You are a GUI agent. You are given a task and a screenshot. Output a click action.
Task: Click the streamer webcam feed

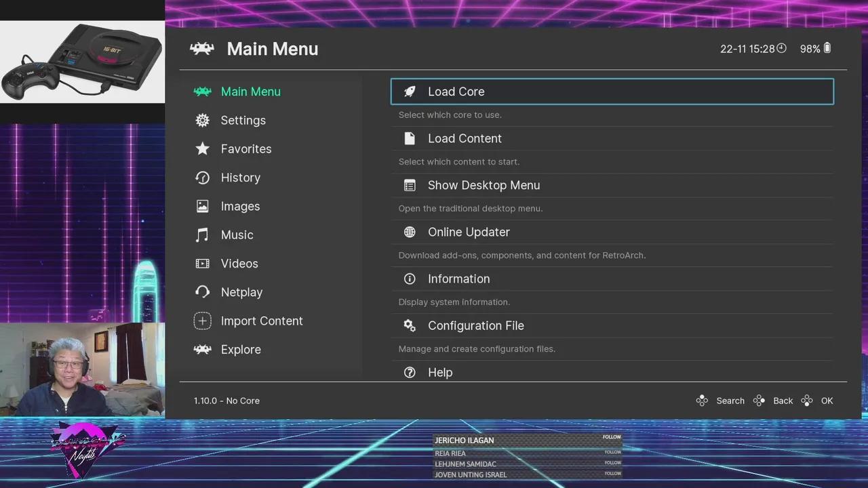coord(82,369)
